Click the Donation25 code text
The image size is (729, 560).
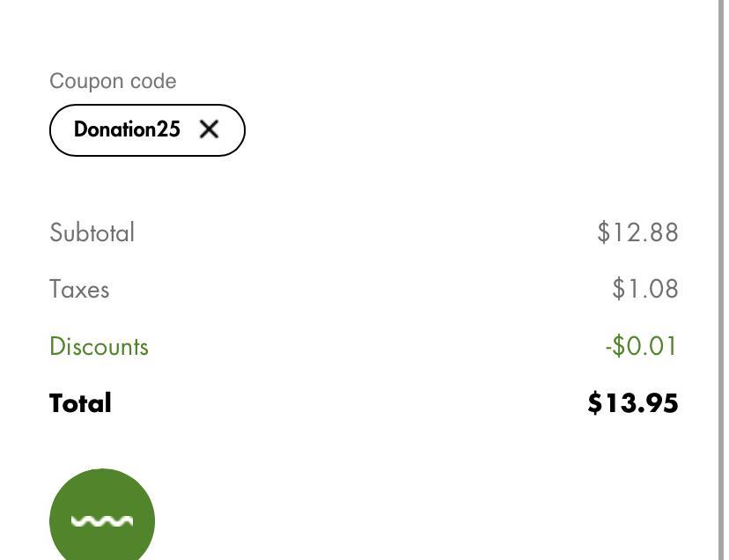click(x=127, y=129)
